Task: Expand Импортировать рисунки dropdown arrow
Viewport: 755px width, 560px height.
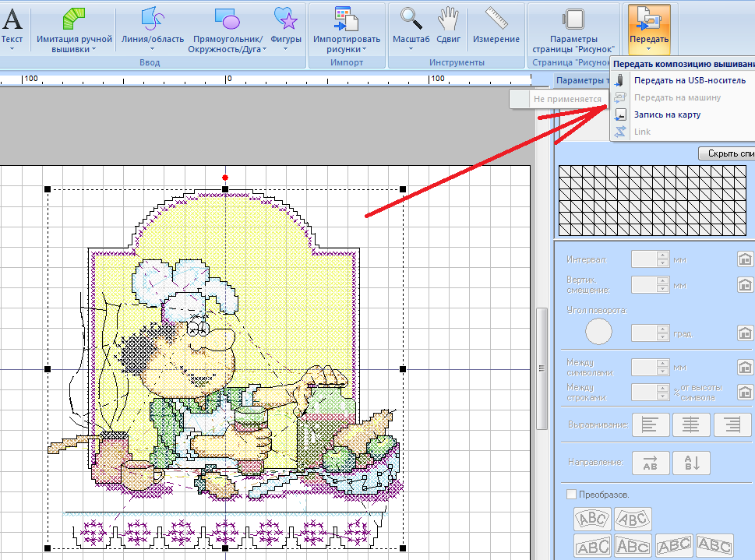Action: 365,49
